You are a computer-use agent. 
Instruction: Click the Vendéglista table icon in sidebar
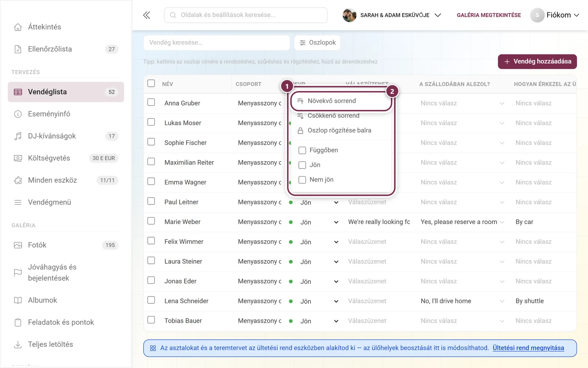click(18, 92)
